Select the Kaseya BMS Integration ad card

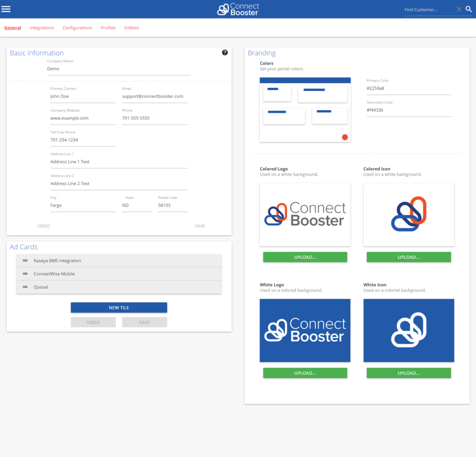(x=119, y=260)
